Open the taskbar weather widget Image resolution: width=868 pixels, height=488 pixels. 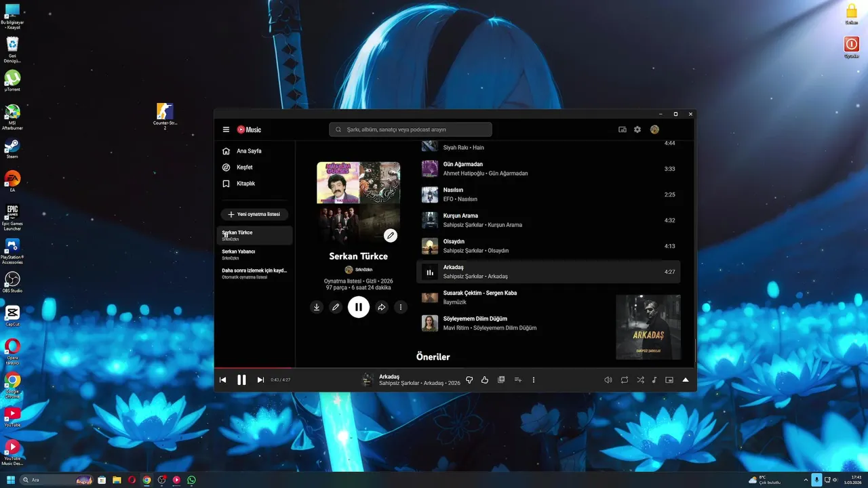tap(764, 480)
